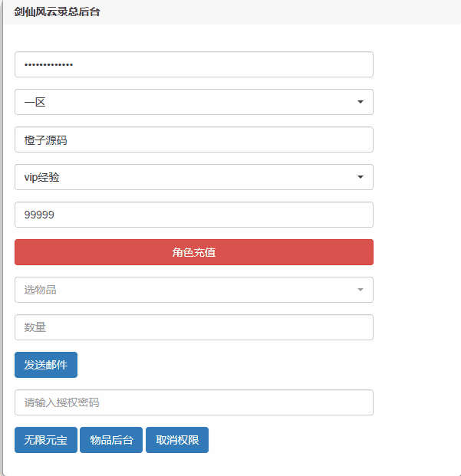Click the 请输入授权密码 authorization field
The image size is (461, 476).
tap(193, 402)
